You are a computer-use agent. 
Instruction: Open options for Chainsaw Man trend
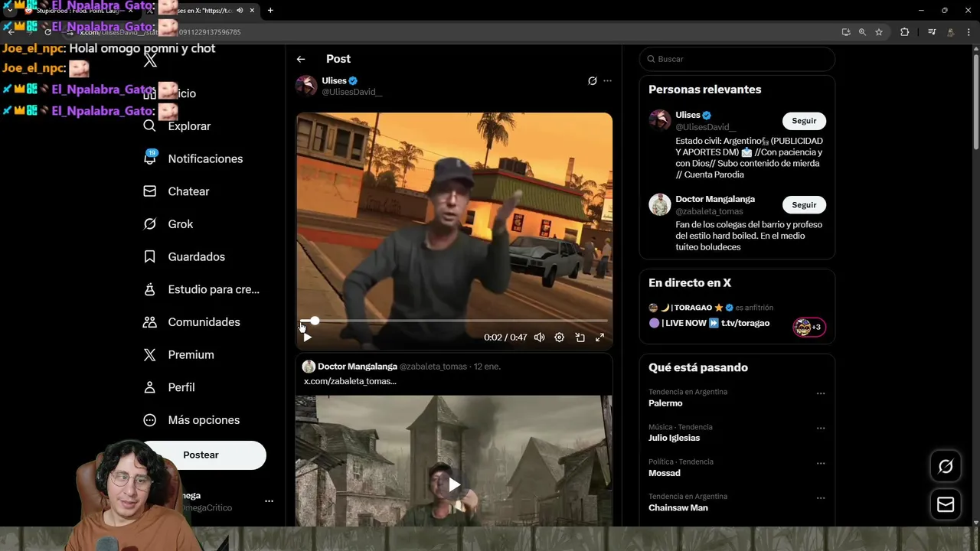(821, 498)
